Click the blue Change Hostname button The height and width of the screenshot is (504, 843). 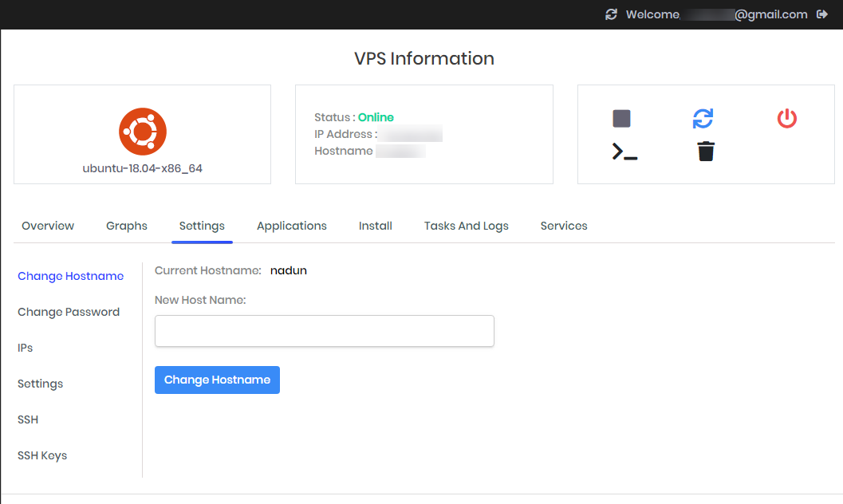pos(217,380)
